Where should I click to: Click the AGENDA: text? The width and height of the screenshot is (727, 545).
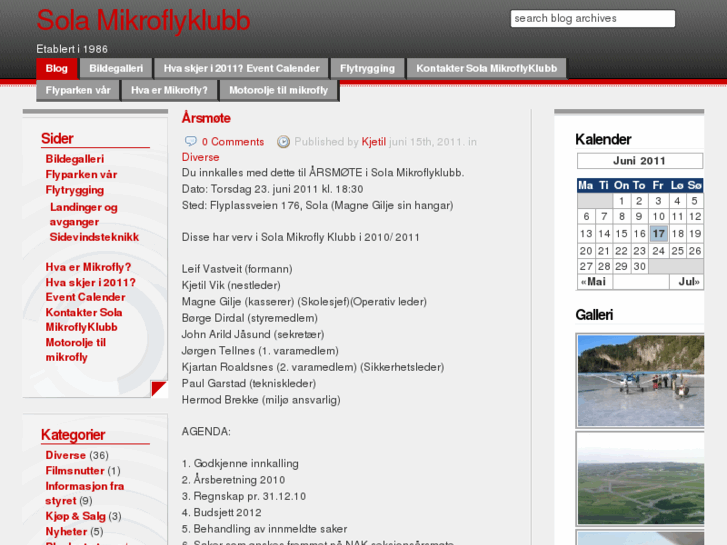(x=206, y=432)
